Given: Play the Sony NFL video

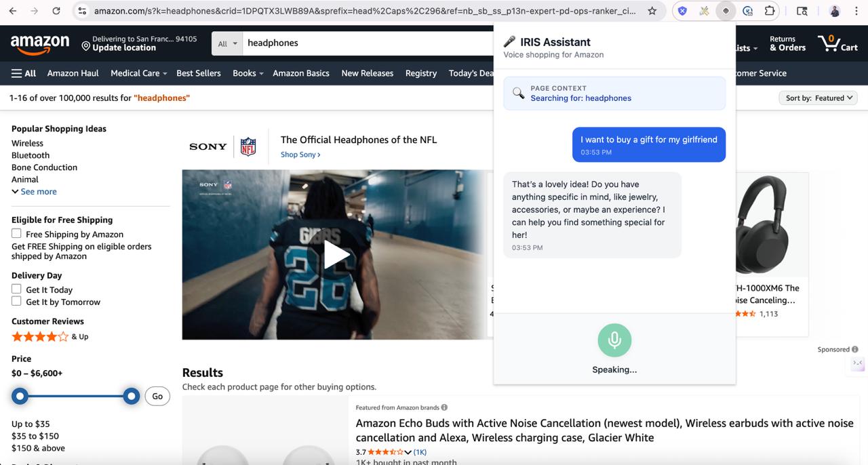Looking at the screenshot, I should [335, 255].
